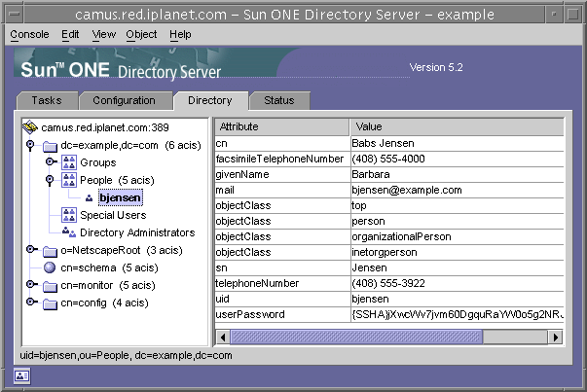Select the dc=example,dc=com (6 acis) entry
This screenshot has height=392, width=587.
click(x=131, y=145)
